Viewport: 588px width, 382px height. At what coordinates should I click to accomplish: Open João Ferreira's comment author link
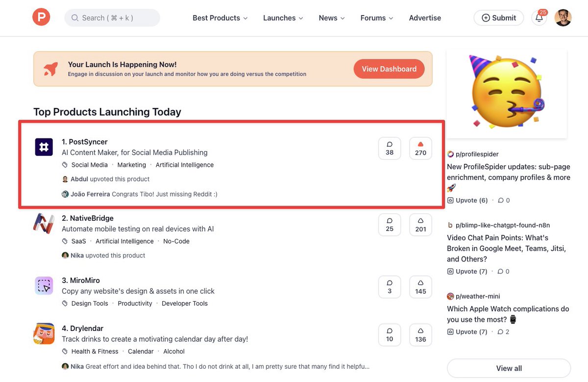tap(90, 194)
